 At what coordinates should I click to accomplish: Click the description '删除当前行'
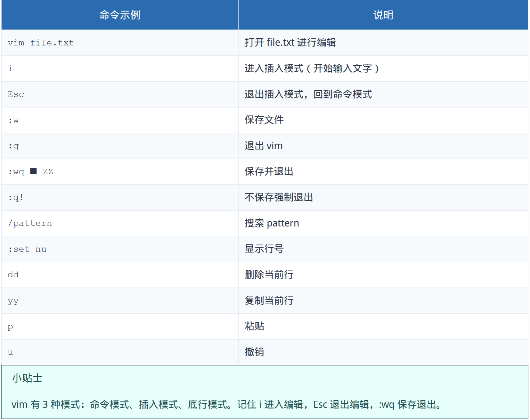pyautogui.click(x=269, y=275)
